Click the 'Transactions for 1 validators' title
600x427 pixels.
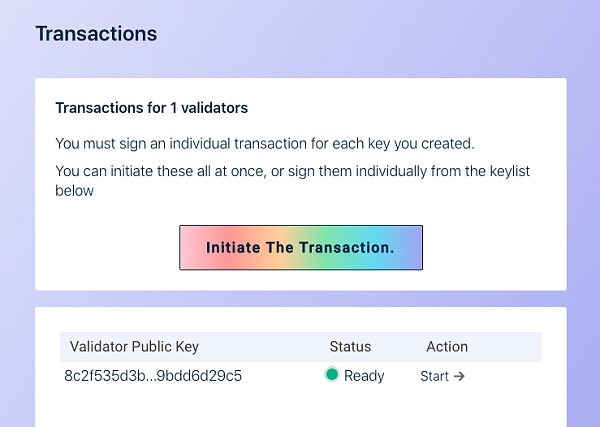[151, 107]
